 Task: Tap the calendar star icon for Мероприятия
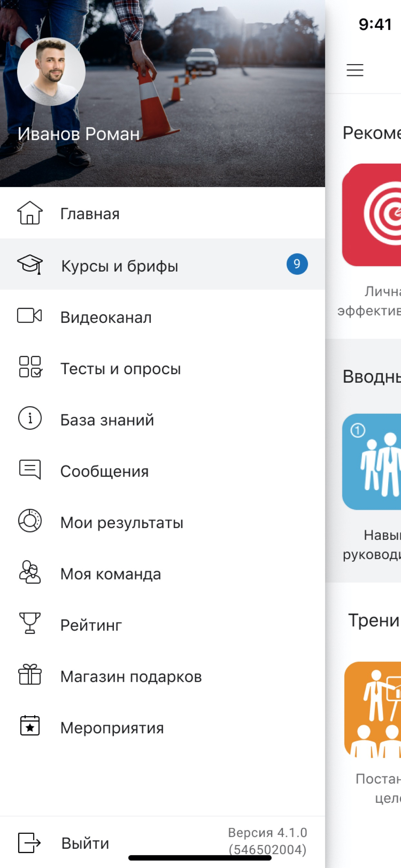(x=30, y=726)
